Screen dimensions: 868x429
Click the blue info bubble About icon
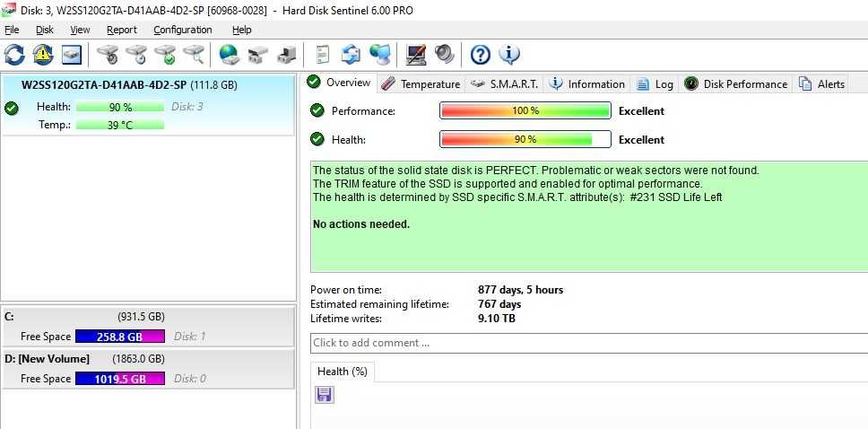(x=508, y=55)
